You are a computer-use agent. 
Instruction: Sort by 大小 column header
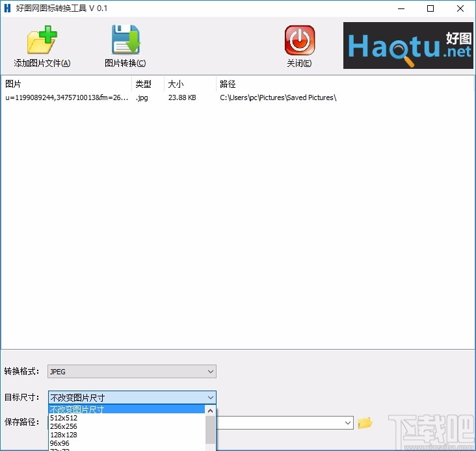tap(190, 84)
